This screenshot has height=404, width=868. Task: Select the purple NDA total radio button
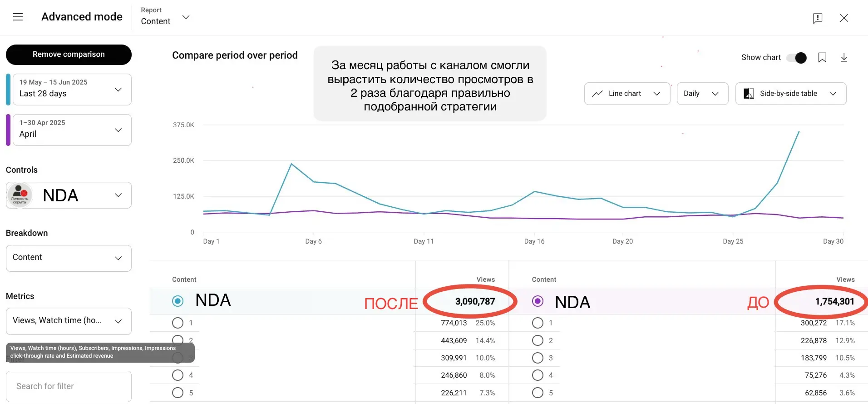point(538,301)
